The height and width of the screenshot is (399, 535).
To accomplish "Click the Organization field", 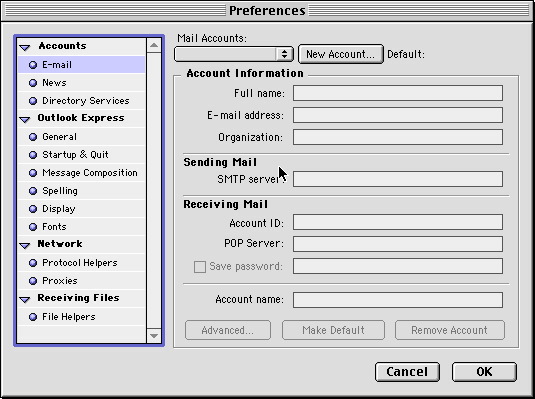I will pos(398,137).
